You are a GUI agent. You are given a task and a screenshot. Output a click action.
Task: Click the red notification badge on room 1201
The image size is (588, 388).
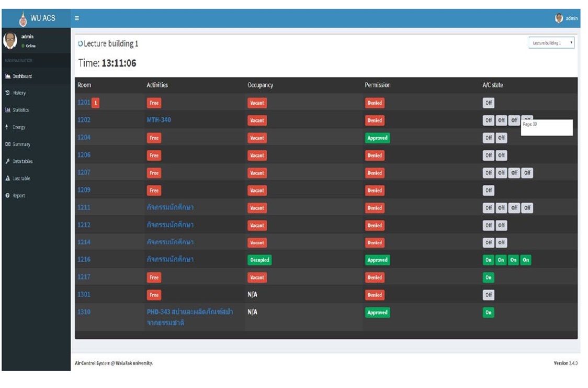pos(96,103)
